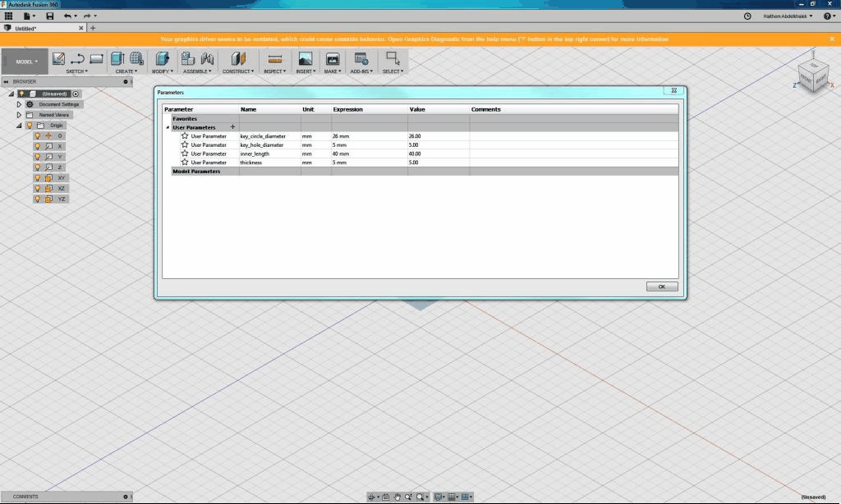The image size is (841, 504).
Task: Click the ViewCube in the corner
Action: (814, 76)
